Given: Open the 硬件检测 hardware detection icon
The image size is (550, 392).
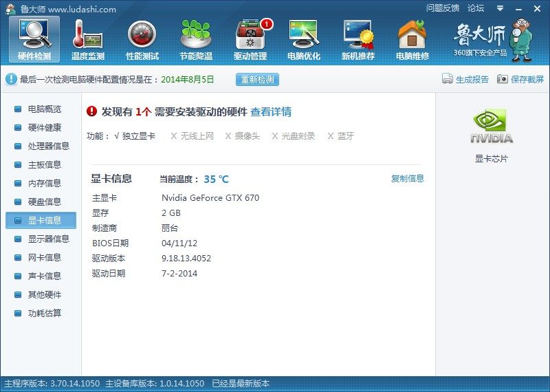Looking at the screenshot, I should [34, 39].
